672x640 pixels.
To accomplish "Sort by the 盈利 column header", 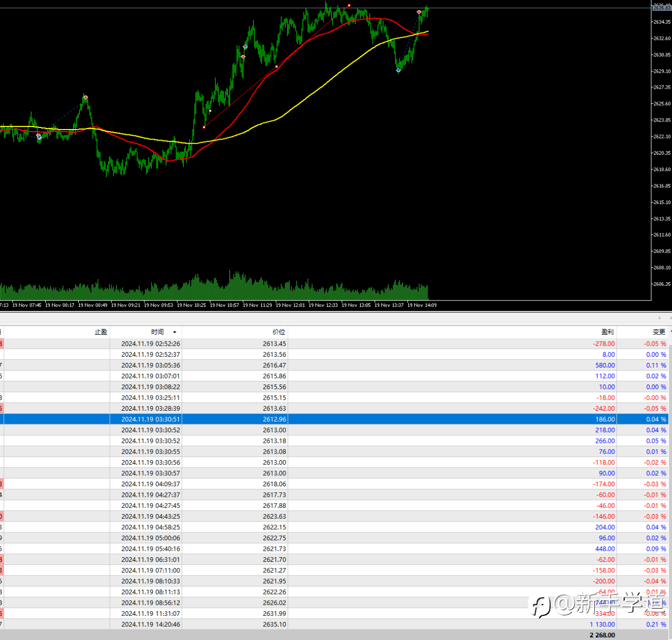I will point(607,332).
